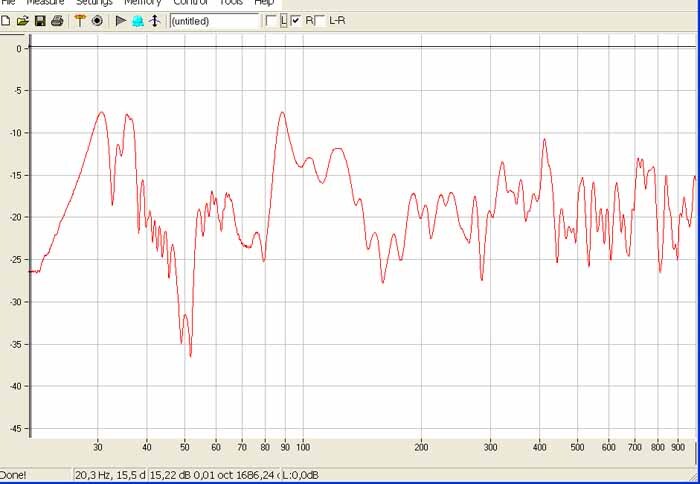Click the orange T-shaped toolbar icon

pos(80,21)
